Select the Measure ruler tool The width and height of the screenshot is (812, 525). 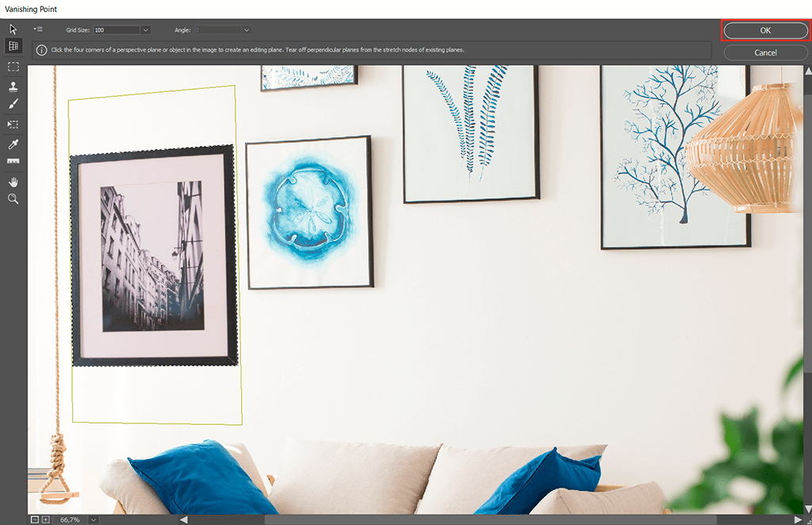tap(13, 162)
